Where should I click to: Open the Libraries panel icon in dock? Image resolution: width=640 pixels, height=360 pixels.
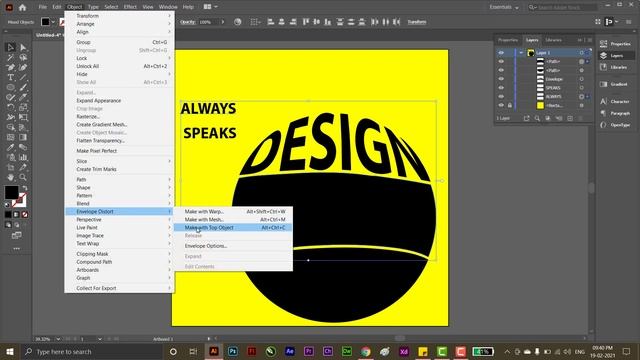pyautogui.click(x=604, y=67)
